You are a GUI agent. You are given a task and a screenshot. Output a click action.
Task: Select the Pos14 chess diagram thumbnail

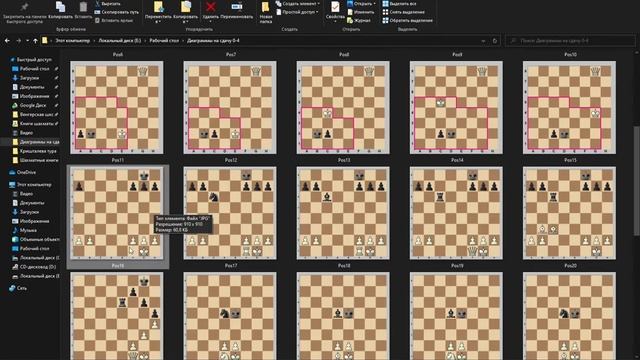pyautogui.click(x=456, y=213)
